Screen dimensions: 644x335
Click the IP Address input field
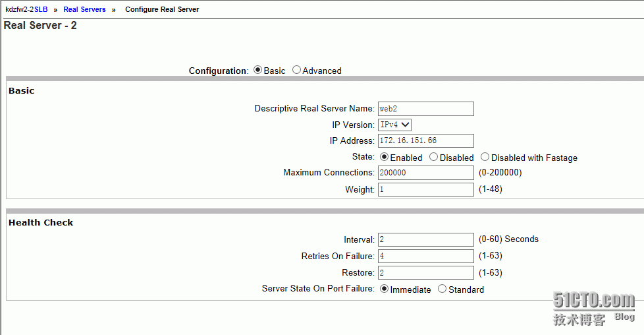pos(426,140)
